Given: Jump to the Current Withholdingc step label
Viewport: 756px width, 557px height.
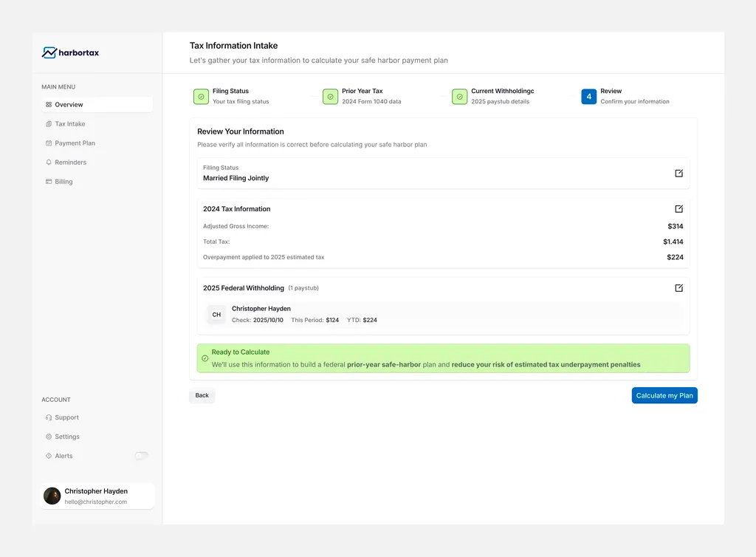Looking at the screenshot, I should point(502,91).
